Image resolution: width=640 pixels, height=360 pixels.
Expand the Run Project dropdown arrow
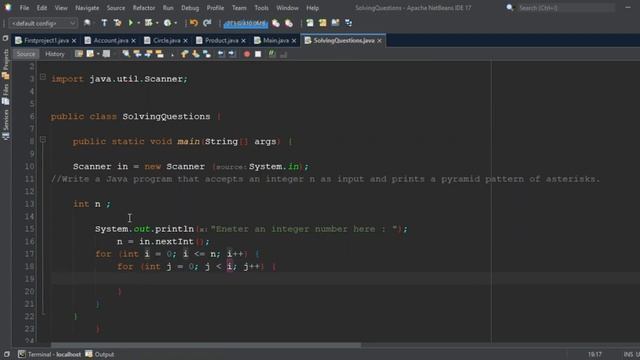pyautogui.click(x=138, y=23)
